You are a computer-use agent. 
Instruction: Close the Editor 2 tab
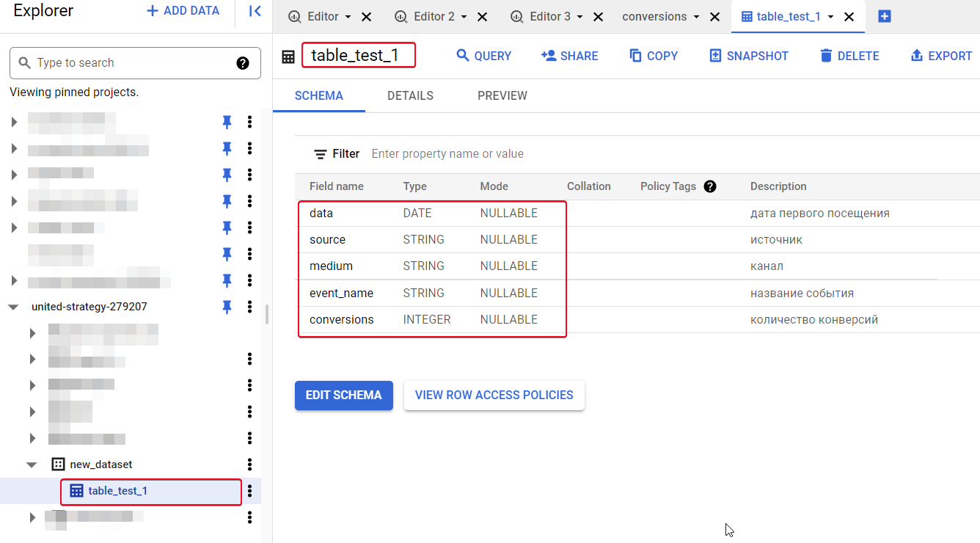[482, 16]
